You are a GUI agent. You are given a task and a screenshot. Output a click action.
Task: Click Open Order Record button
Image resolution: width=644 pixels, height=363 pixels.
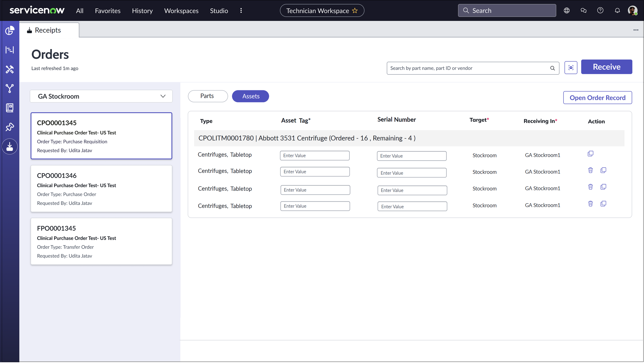[x=597, y=98]
